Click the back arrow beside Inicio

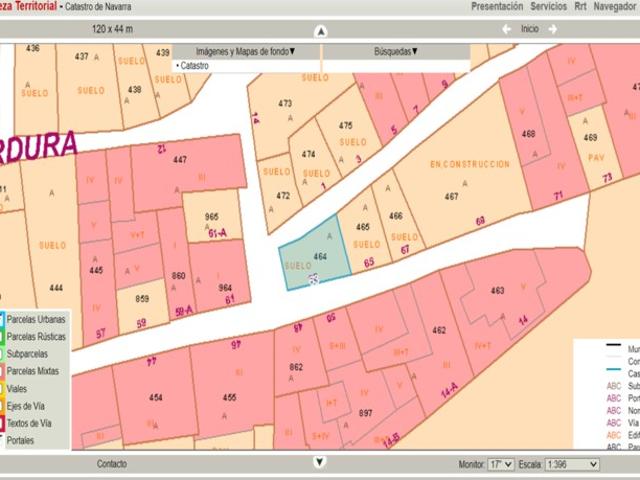pyautogui.click(x=507, y=29)
